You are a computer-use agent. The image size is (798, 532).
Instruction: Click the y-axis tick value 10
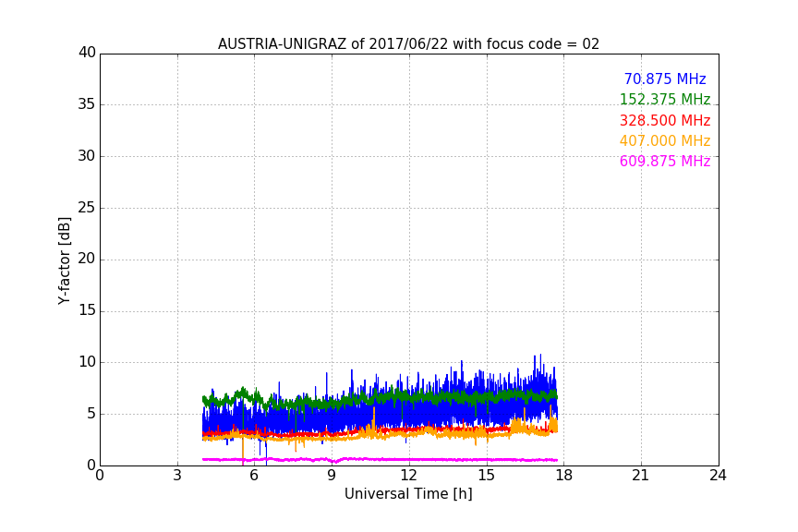pos(87,362)
